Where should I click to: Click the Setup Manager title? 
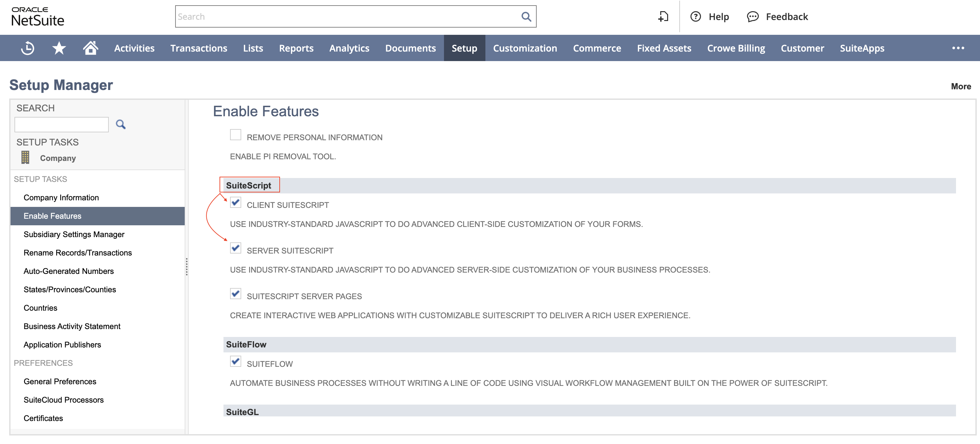pos(61,85)
